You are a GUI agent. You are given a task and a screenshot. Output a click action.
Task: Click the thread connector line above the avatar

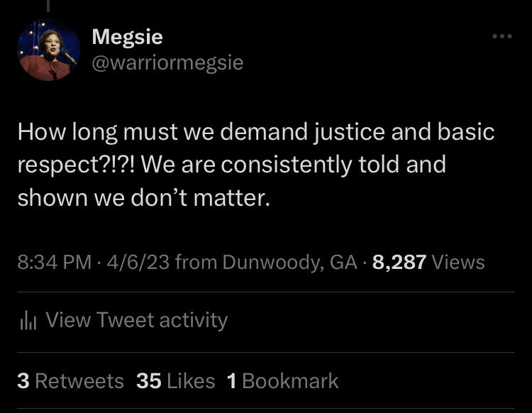click(x=50, y=6)
